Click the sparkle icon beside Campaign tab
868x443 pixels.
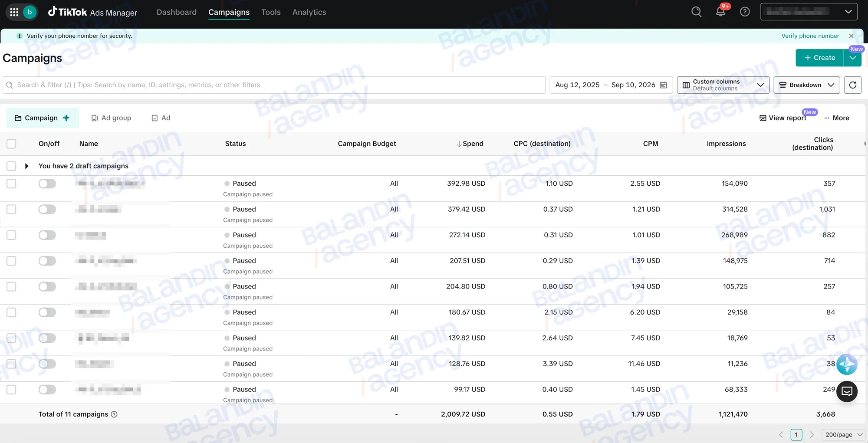[66, 118]
